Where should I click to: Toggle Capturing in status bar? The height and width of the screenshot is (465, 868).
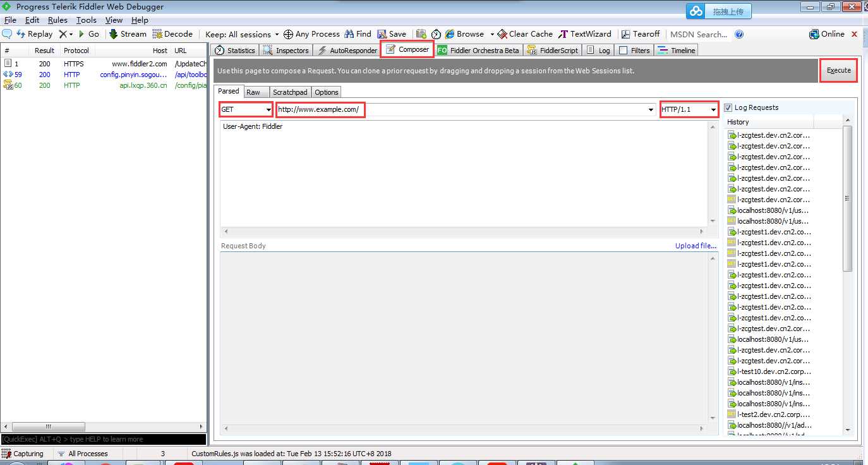pos(23,454)
